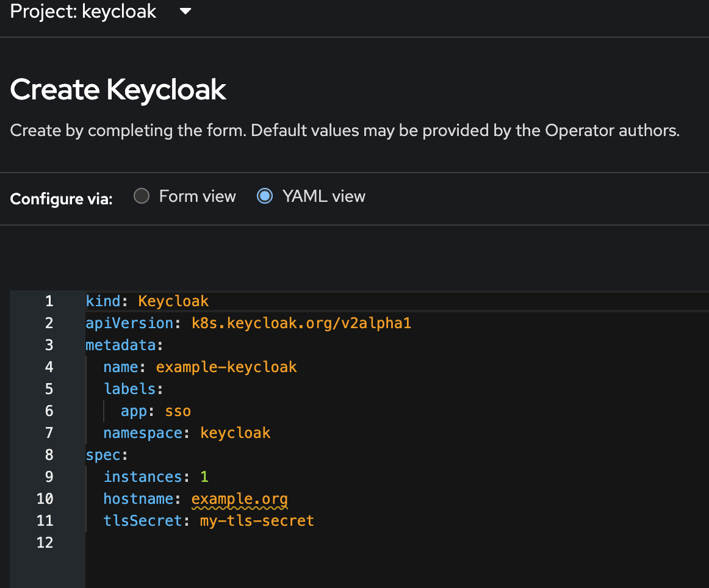709x588 pixels.
Task: Click line number 1 in the gutter
Action: (49, 301)
